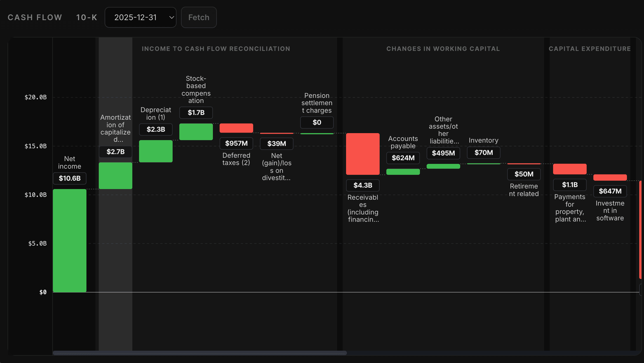Click the $70M Inventory value badge

pyautogui.click(x=483, y=152)
